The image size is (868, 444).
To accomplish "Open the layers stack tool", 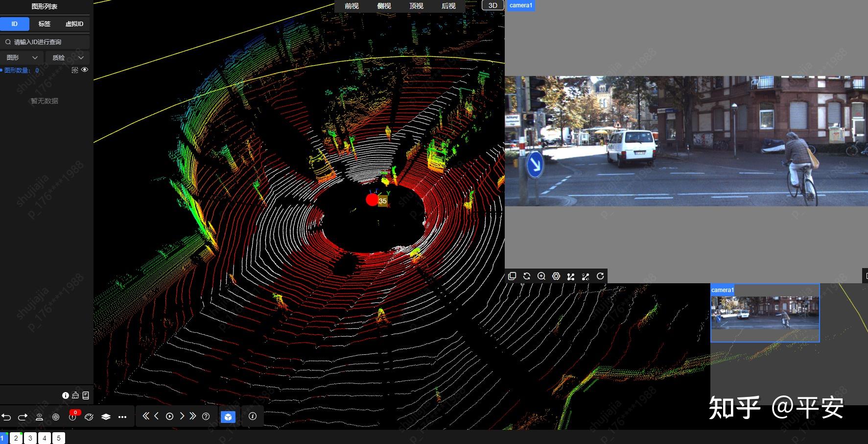I will click(106, 417).
